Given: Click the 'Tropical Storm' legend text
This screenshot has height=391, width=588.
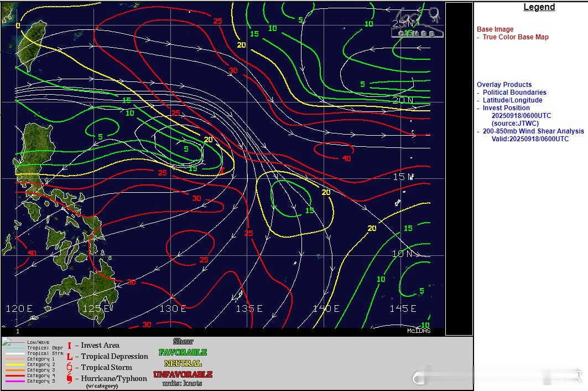Looking at the screenshot, I should (107, 367).
